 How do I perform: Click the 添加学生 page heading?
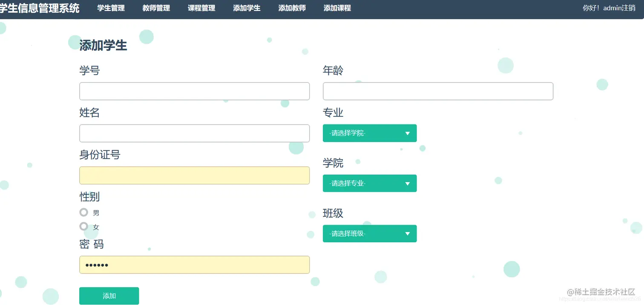(x=103, y=45)
